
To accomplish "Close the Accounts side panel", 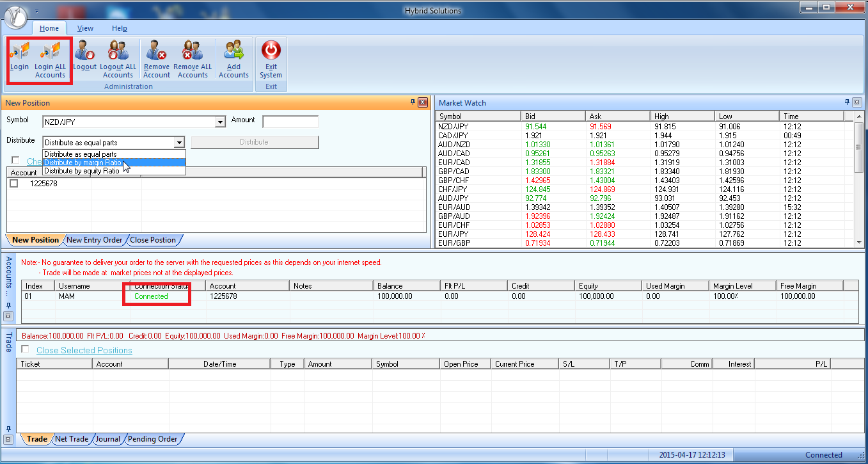I will (x=8, y=316).
